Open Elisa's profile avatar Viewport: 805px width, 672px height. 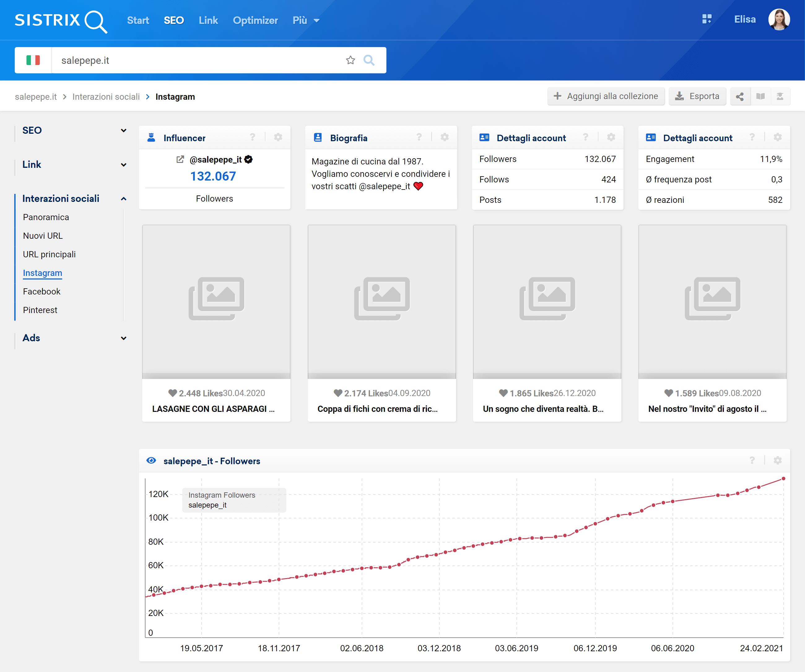click(779, 19)
